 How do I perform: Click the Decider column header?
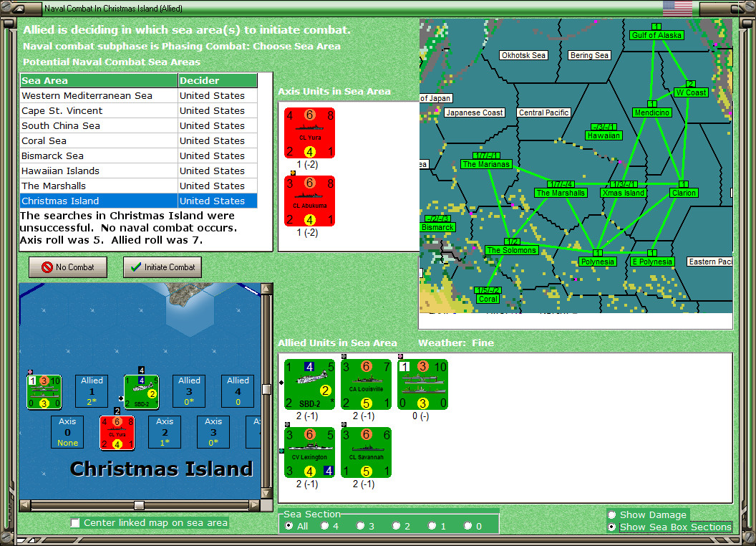click(218, 81)
